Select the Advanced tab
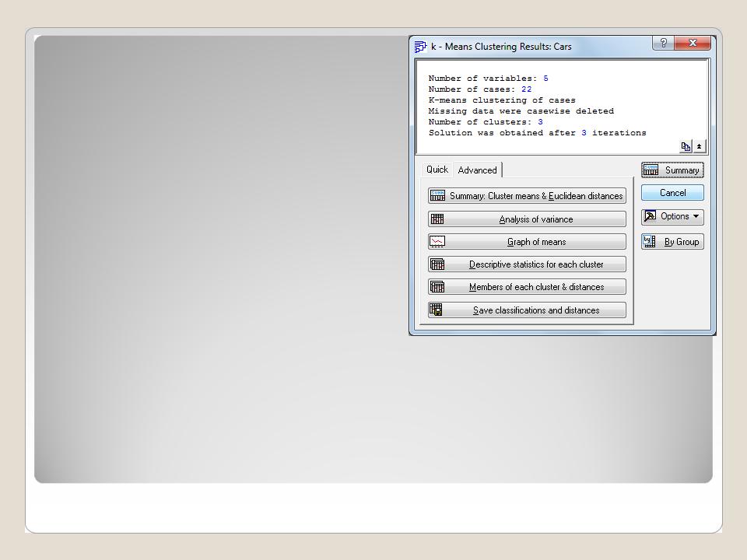The height and width of the screenshot is (560, 747). click(477, 170)
